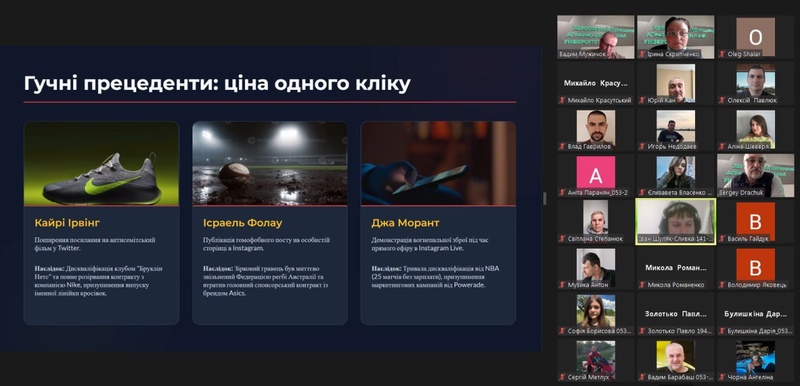Click the divider handle between slide and gallery
This screenshot has height=386, width=800.
point(544,198)
